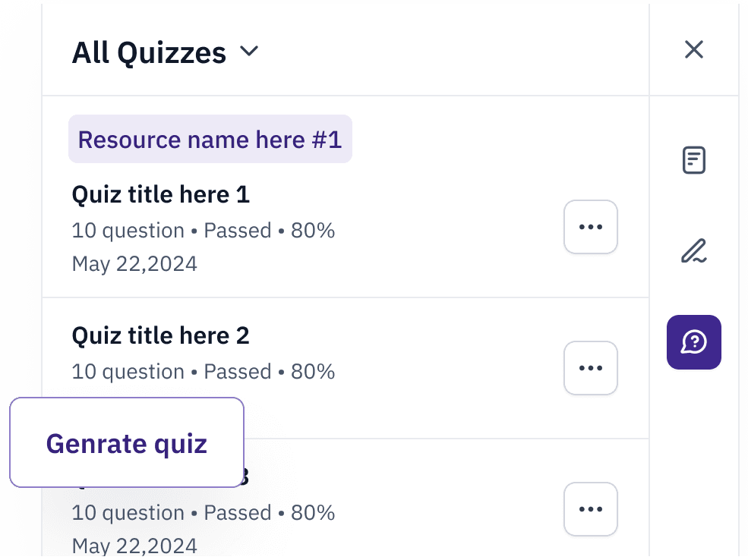Click the Passed status of Quiz title here 3
This screenshot has width=748, height=560.
click(238, 512)
